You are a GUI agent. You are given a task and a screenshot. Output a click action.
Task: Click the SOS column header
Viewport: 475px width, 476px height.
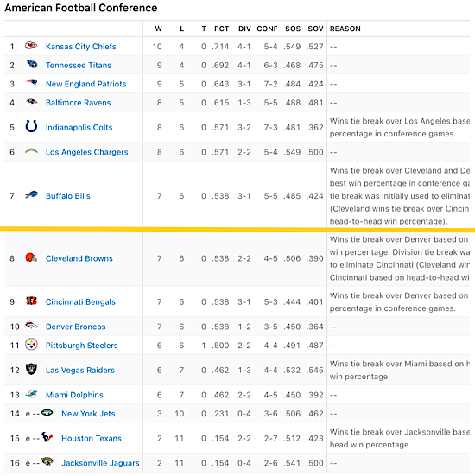tap(293, 29)
